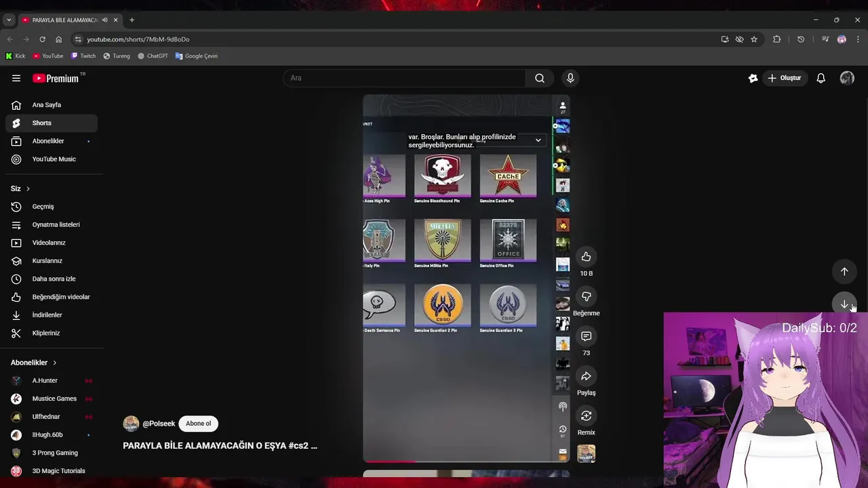Image resolution: width=868 pixels, height=488 pixels.
Task: Open İndirilenler
Action: click(x=52, y=315)
